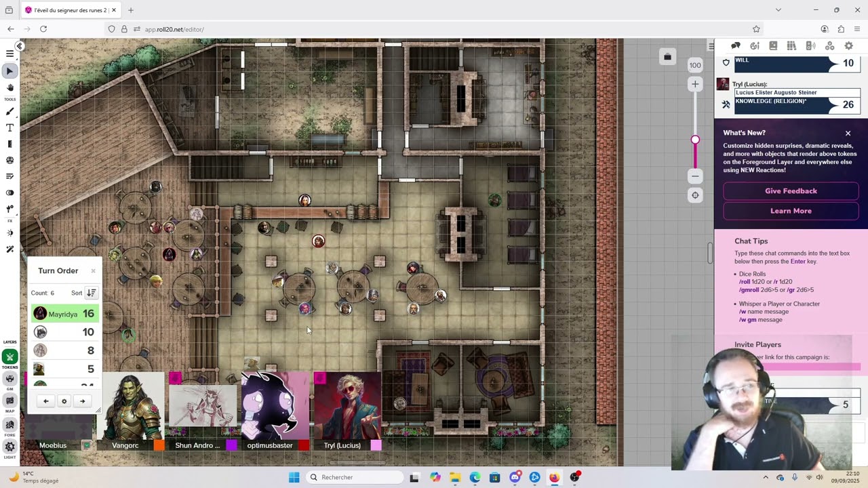The height and width of the screenshot is (488, 868).
Task: Switch to the Foreground layer
Action: [9, 424]
